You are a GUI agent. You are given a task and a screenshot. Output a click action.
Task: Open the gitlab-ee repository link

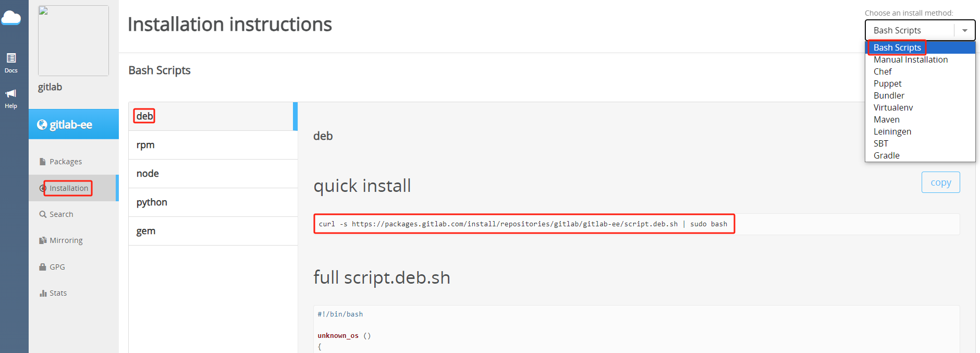[71, 125]
